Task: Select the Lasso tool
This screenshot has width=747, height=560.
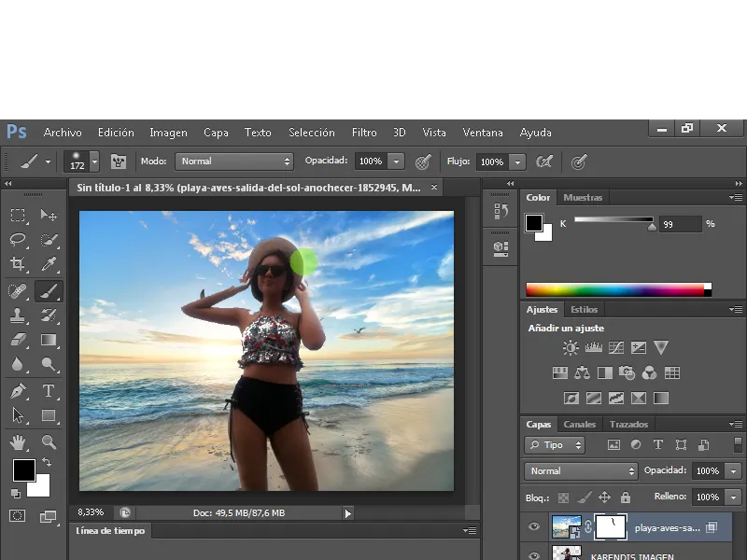Action: pos(18,240)
